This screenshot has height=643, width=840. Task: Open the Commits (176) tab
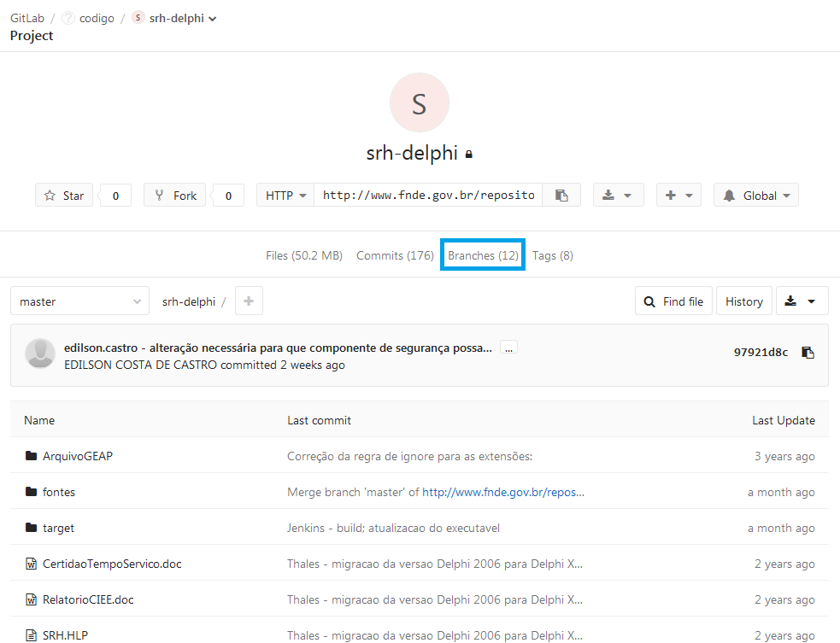(395, 255)
